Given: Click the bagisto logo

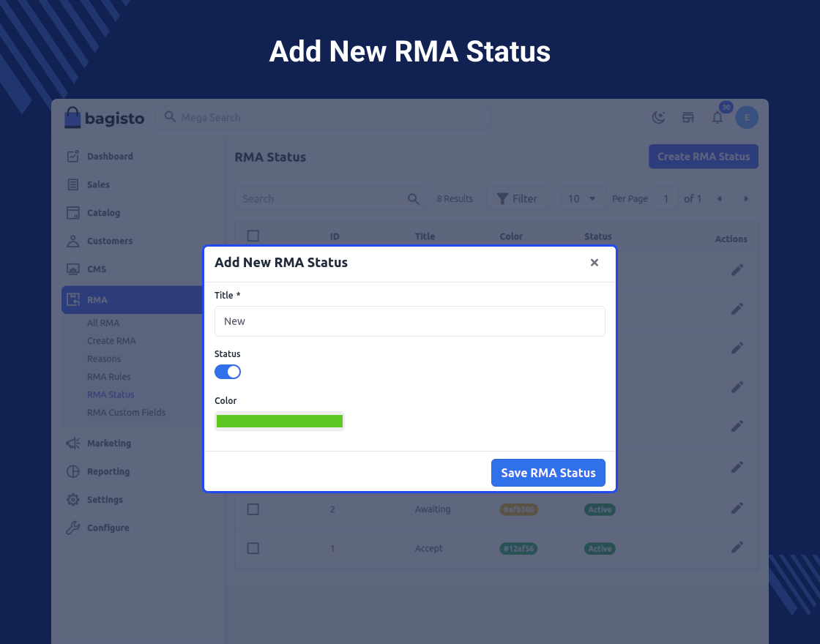Looking at the screenshot, I should click(104, 118).
